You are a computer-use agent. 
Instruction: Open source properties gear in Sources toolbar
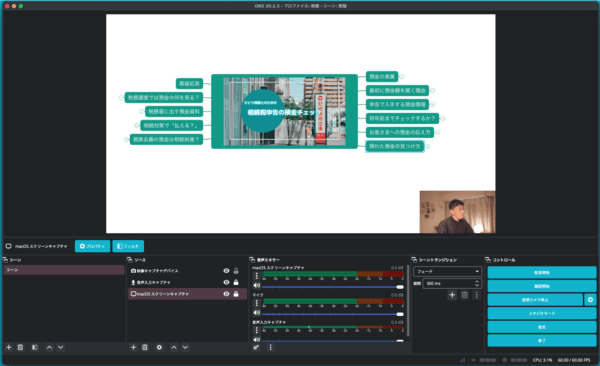point(159,347)
